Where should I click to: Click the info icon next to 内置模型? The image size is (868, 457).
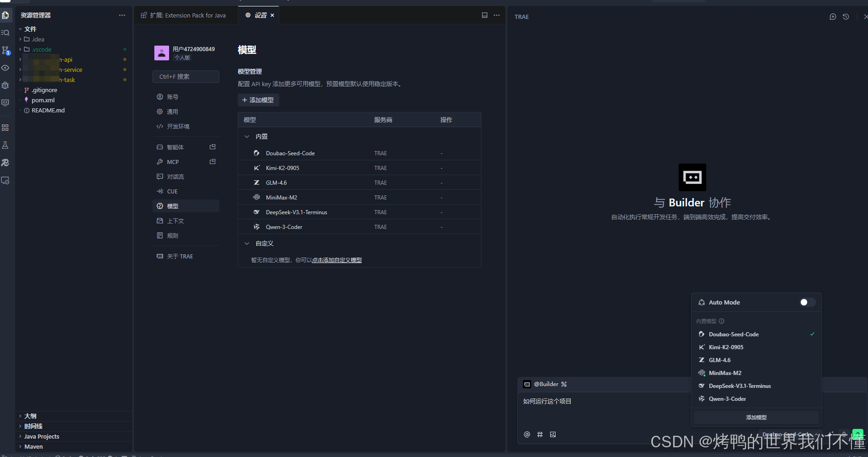click(721, 321)
